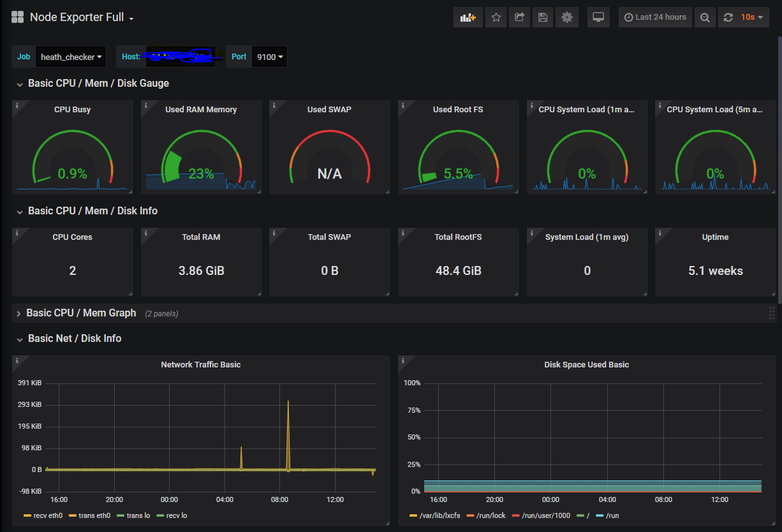Open the Last 24 hours time picker

click(655, 17)
